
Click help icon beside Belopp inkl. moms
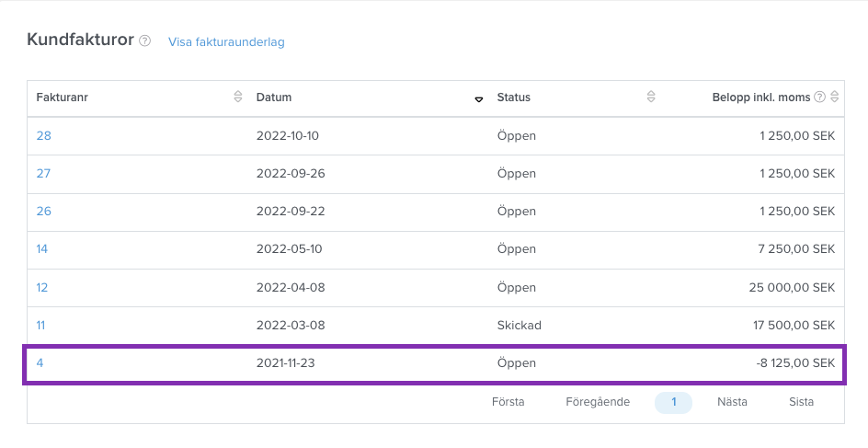[x=819, y=97]
